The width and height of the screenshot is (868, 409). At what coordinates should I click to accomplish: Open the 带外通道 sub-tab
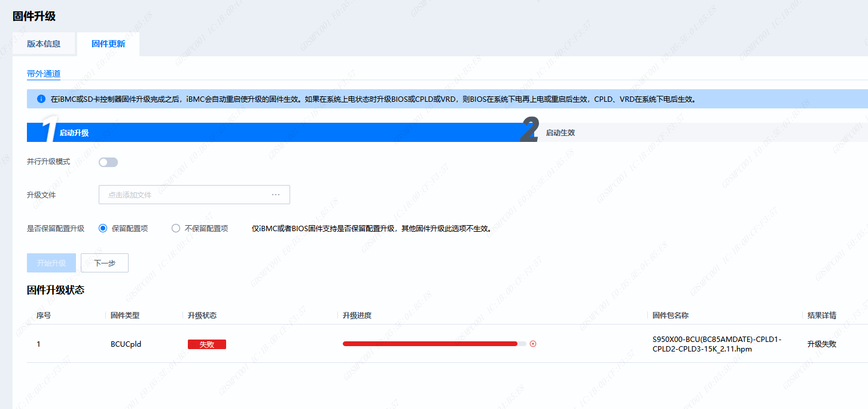click(44, 74)
